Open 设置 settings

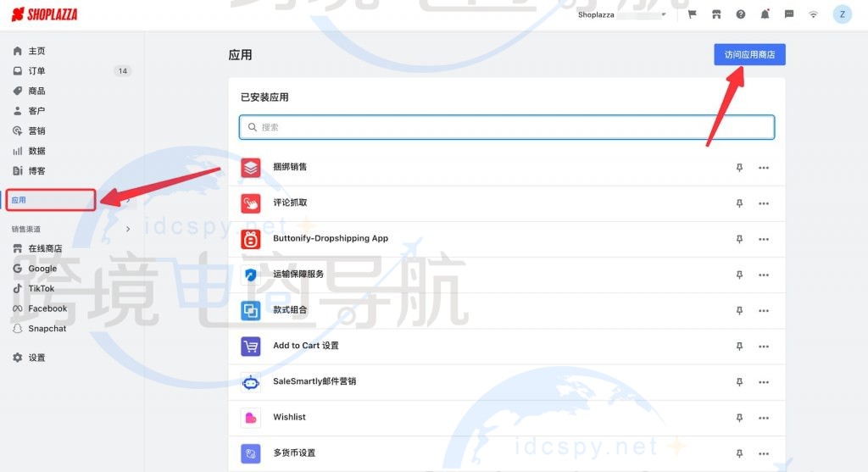tap(36, 358)
